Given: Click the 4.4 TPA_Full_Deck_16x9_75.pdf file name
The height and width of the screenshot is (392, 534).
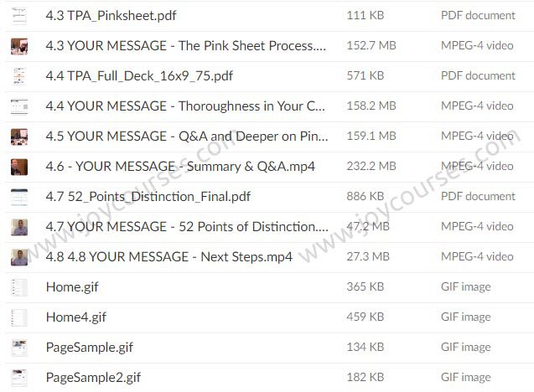Looking at the screenshot, I should (139, 76).
